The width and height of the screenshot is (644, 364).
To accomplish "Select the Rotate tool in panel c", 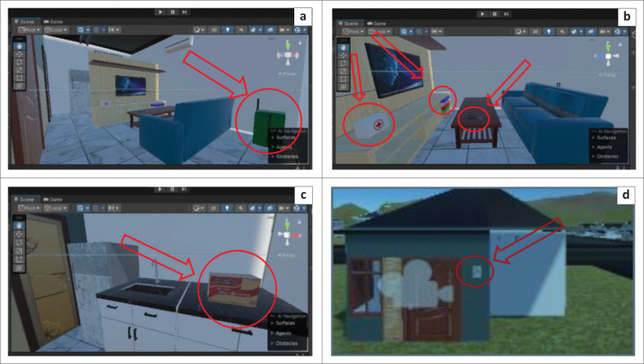I will point(19,242).
